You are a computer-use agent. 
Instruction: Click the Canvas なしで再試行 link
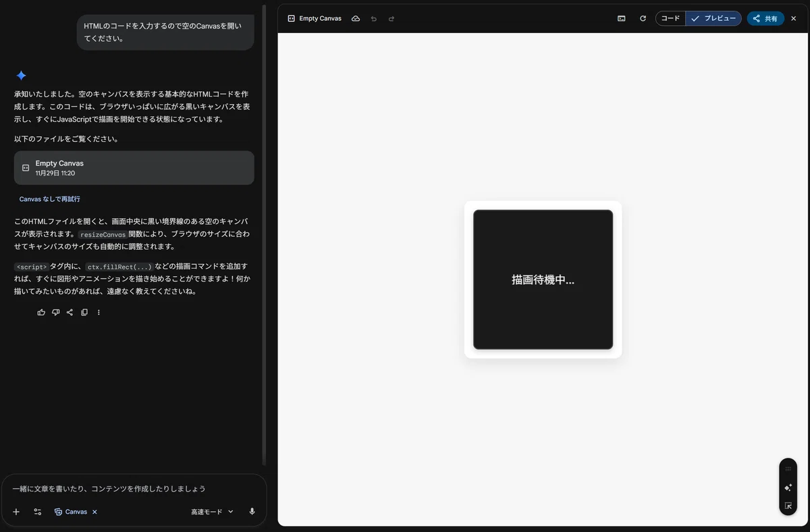tap(50, 199)
